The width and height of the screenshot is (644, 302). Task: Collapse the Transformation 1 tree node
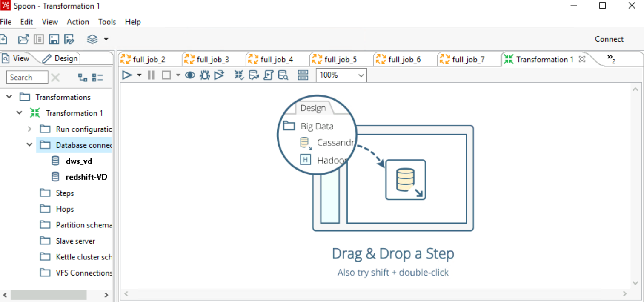point(19,113)
